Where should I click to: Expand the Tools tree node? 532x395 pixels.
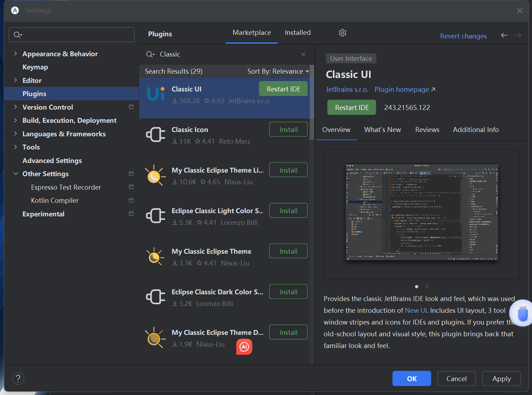pyautogui.click(x=15, y=147)
